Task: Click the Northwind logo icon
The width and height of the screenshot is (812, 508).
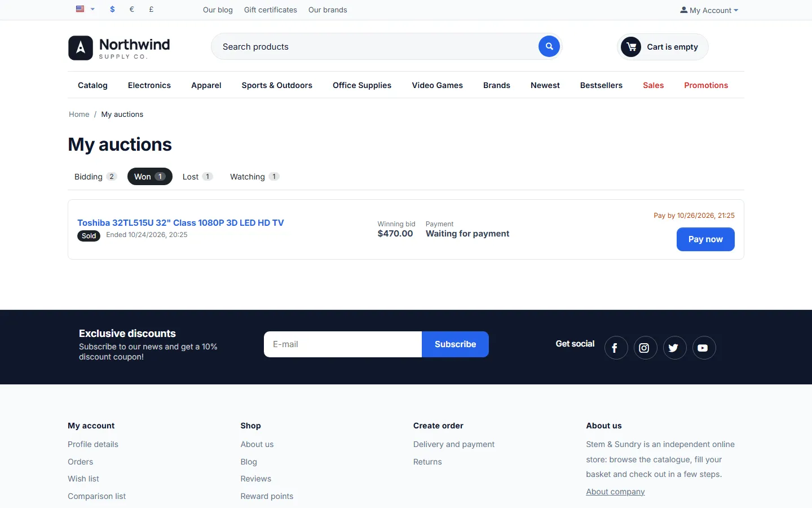Action: pyautogui.click(x=81, y=48)
